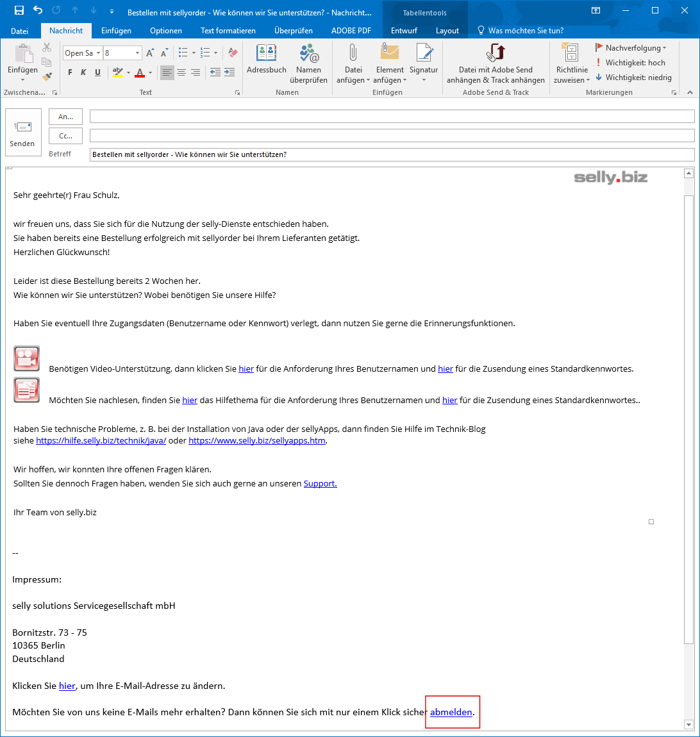Viewport: 700px width, 737px height.
Task: Open the highlight color picker dropdown
Action: pos(128,73)
